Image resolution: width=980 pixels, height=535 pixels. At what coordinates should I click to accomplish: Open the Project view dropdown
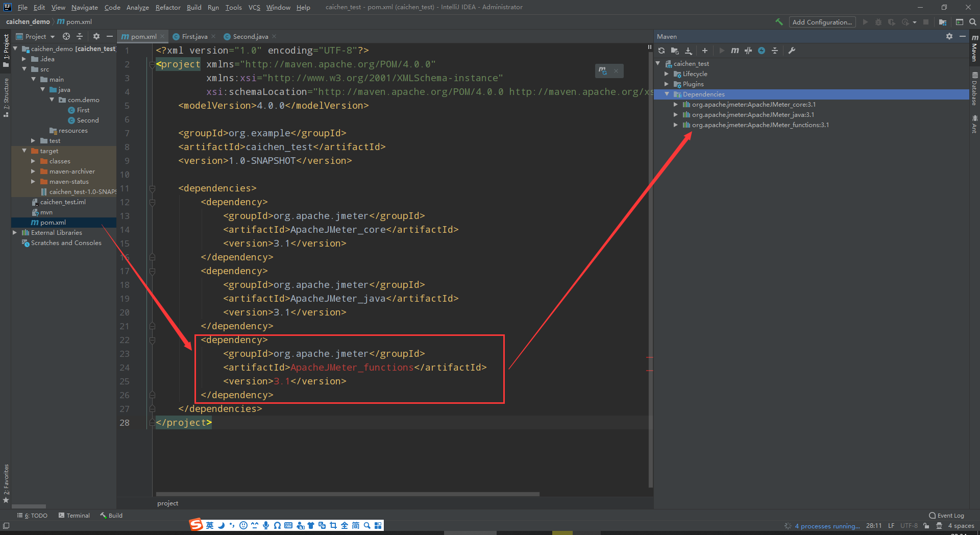(35, 36)
